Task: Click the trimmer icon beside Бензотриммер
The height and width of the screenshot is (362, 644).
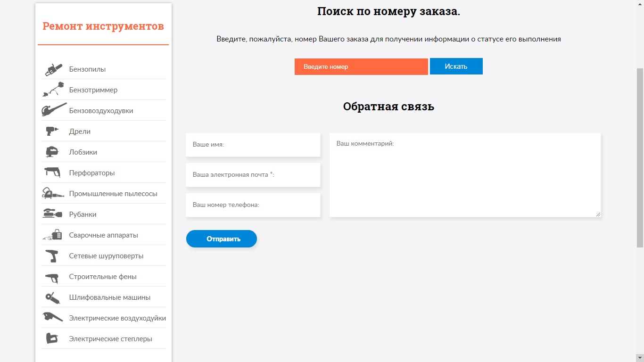Action: tap(52, 90)
